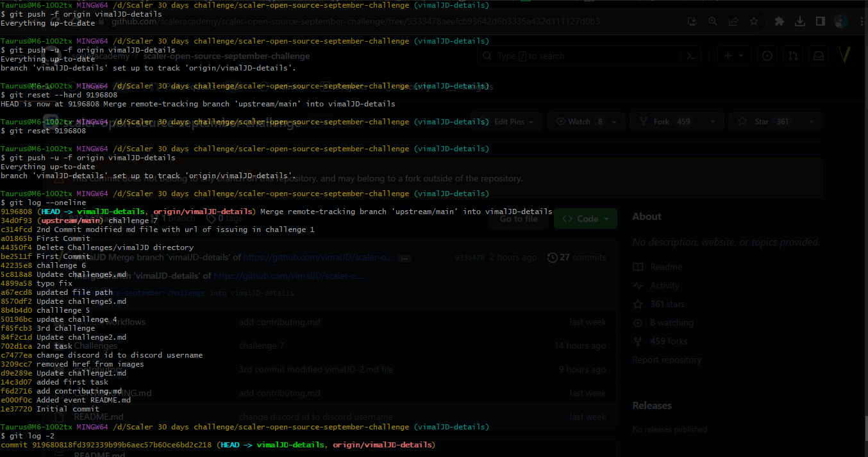Click the browser extensions puzzle icon

tap(779, 21)
